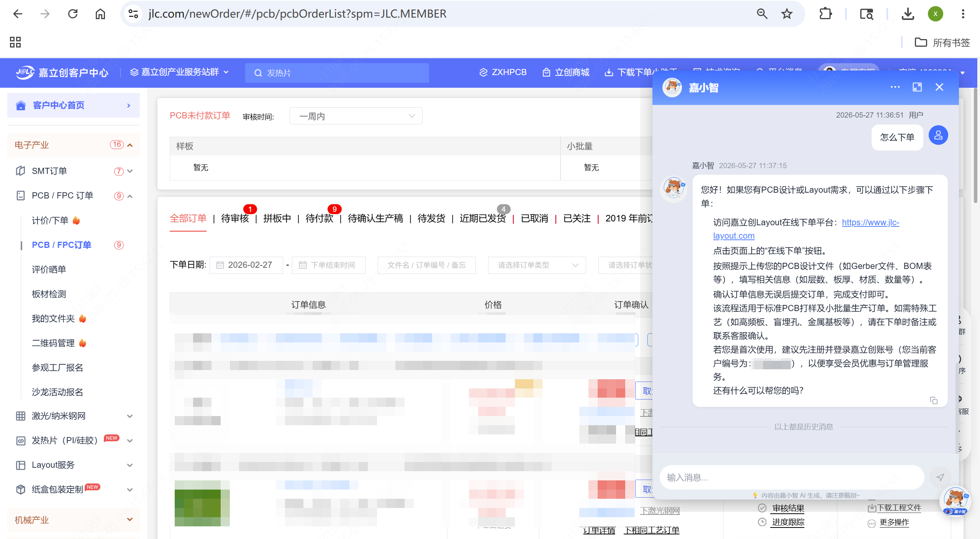Image resolution: width=980 pixels, height=539 pixels.
Task: Click the browser extensions puzzle icon
Action: (x=825, y=14)
